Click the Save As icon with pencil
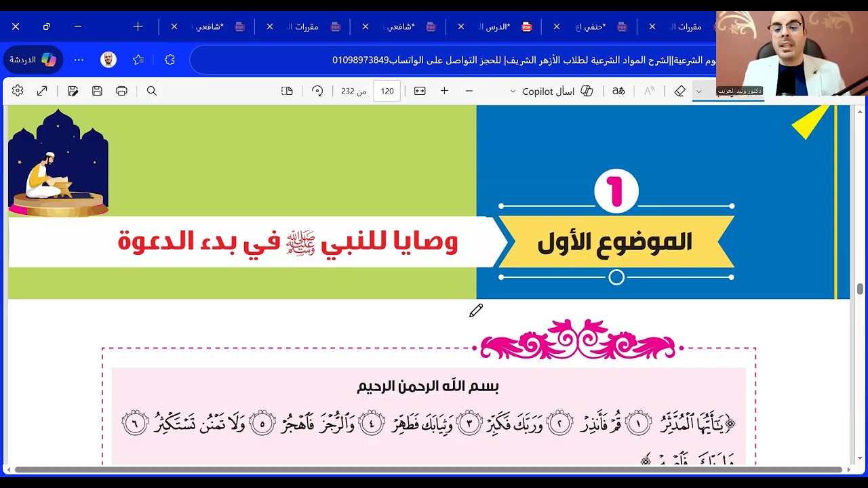Image resolution: width=868 pixels, height=488 pixels. coord(73,91)
